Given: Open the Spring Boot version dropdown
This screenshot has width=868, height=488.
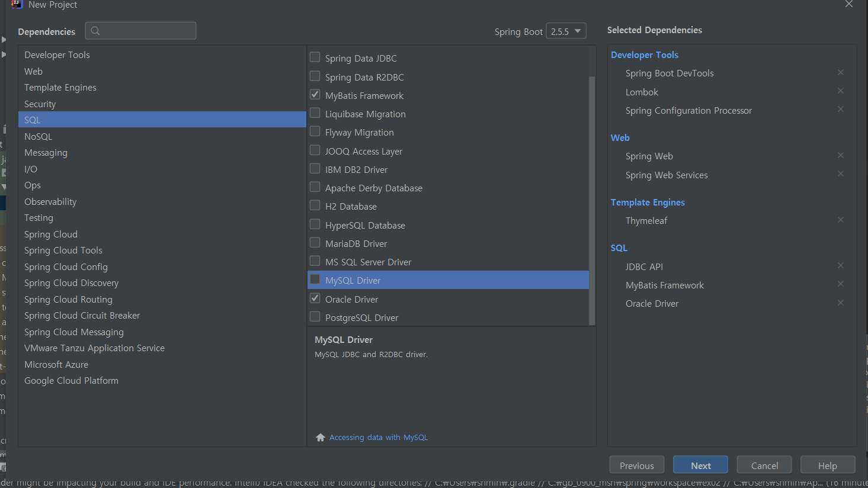Looking at the screenshot, I should tap(566, 31).
